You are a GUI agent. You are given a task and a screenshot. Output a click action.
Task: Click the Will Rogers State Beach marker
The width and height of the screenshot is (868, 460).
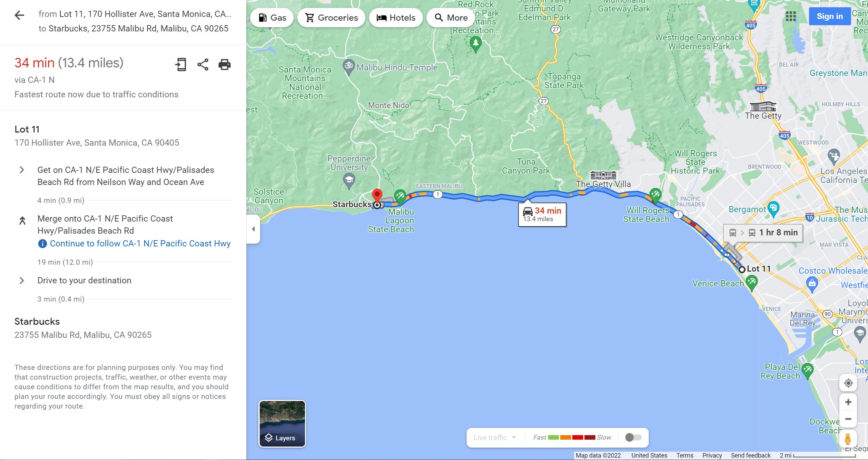pos(655,196)
